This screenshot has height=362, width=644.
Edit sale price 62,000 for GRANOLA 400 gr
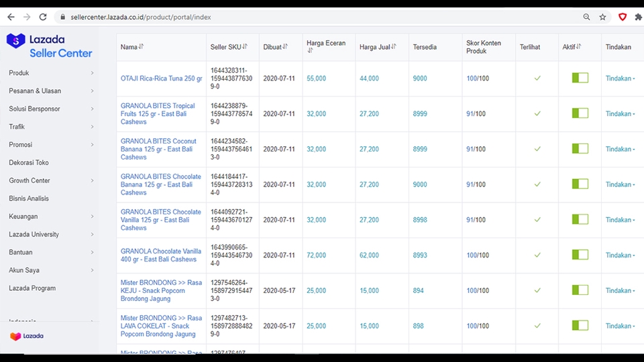click(369, 255)
